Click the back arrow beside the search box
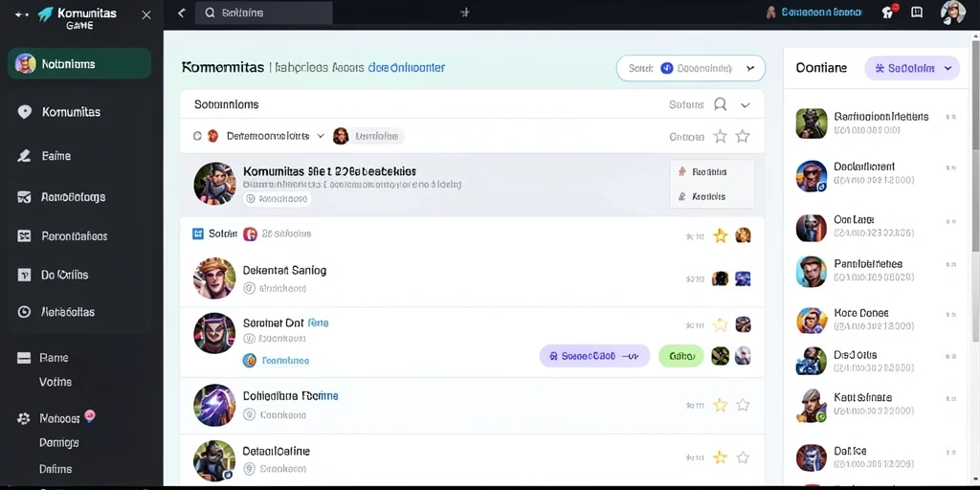Image resolution: width=980 pixels, height=490 pixels. pos(181,12)
